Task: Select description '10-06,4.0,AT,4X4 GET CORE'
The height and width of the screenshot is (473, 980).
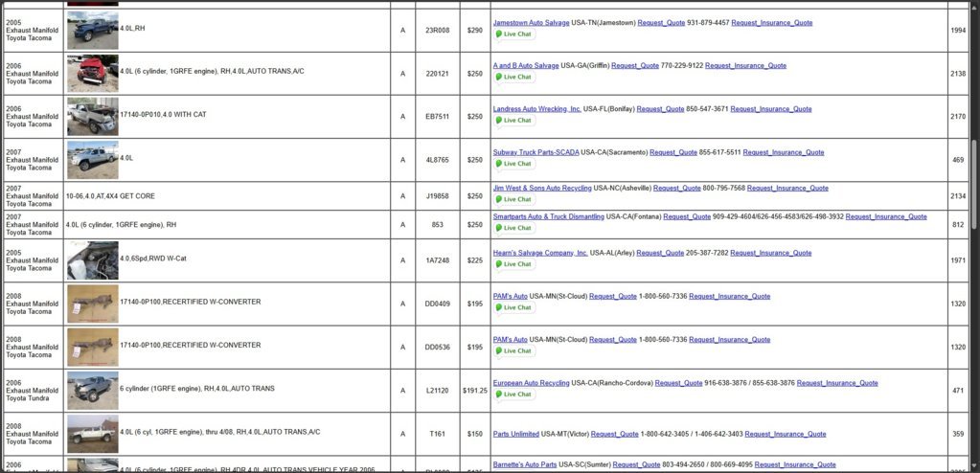Action: pyautogui.click(x=110, y=196)
